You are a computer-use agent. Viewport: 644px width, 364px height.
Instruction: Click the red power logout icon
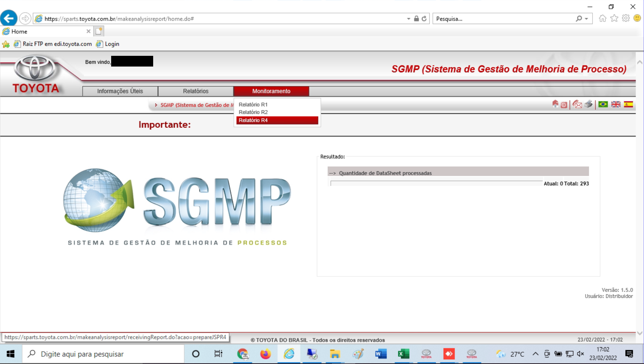pyautogui.click(x=564, y=105)
